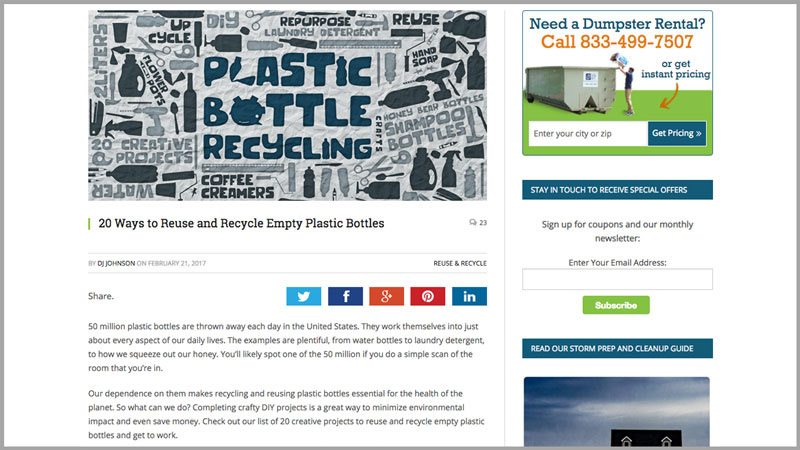Viewport: 800px width, 450px height.
Task: Click the Stay In Touch offers heading
Action: [609, 190]
